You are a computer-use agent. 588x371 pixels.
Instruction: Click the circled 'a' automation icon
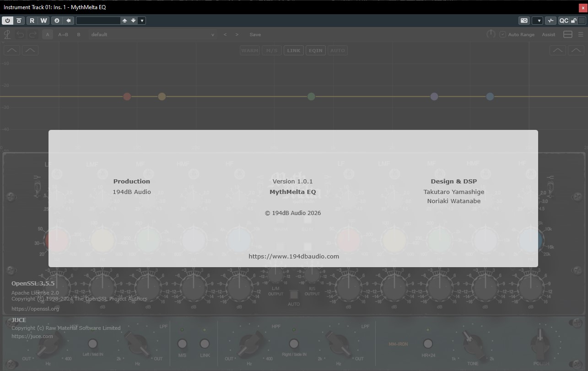tap(57, 21)
